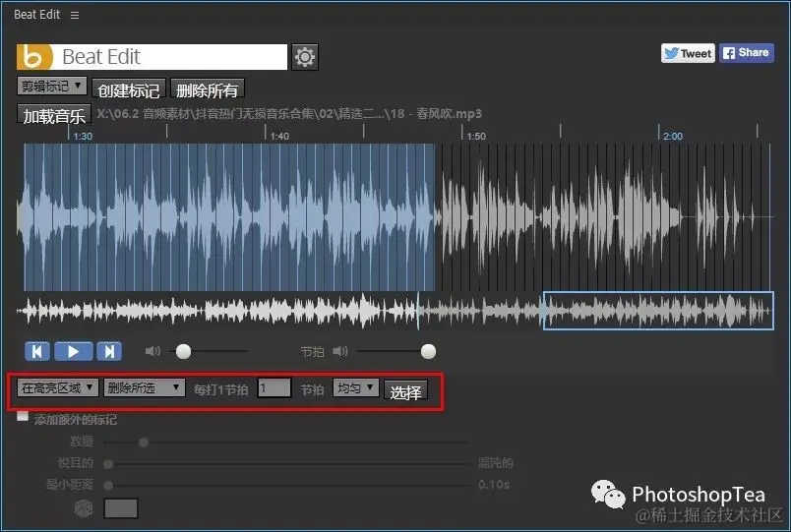Open the 在高亮区域 dropdown

coord(57,387)
